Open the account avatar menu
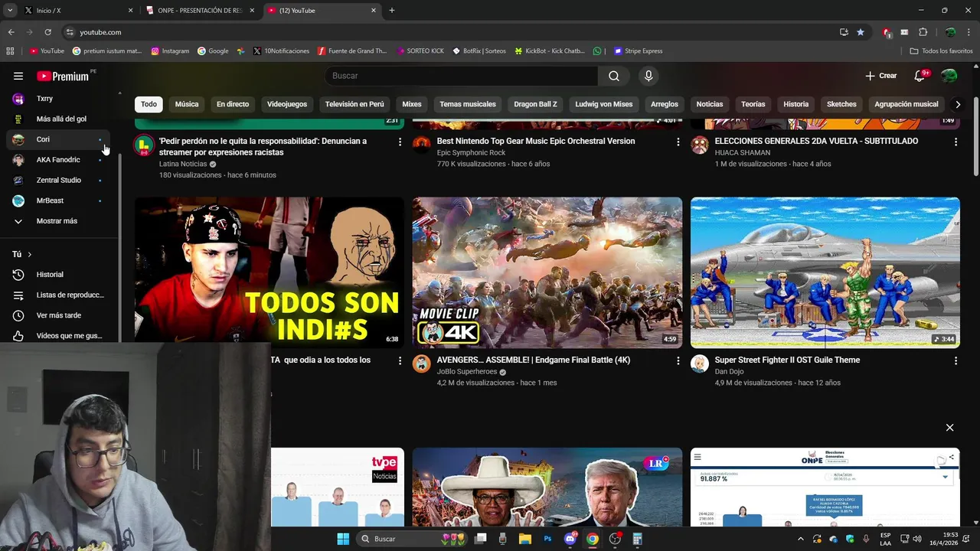This screenshot has width=980, height=551. (x=949, y=76)
